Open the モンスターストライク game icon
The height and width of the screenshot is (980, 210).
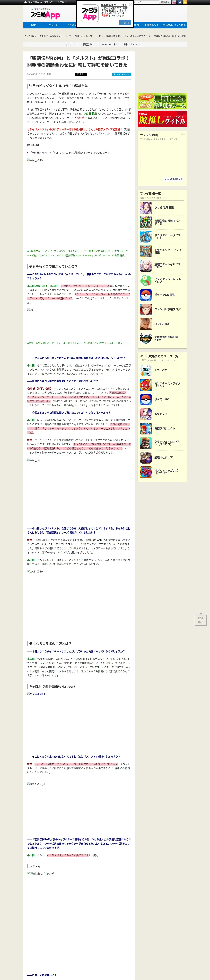146,385
